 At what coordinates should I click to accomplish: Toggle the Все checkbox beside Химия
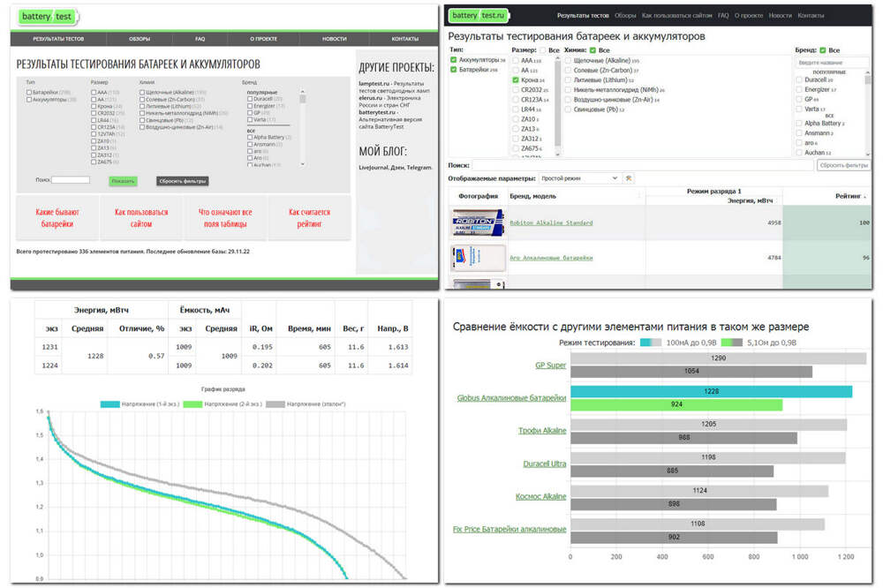click(592, 50)
